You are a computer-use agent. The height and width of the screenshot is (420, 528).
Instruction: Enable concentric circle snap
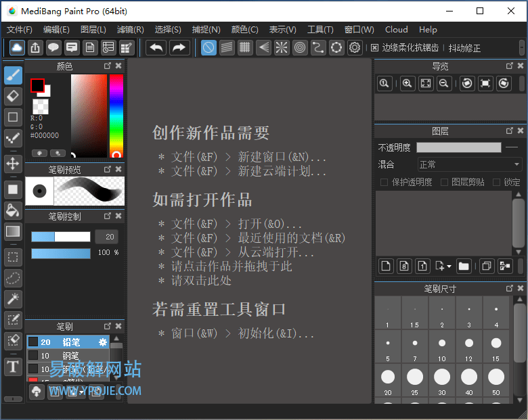(x=300, y=47)
